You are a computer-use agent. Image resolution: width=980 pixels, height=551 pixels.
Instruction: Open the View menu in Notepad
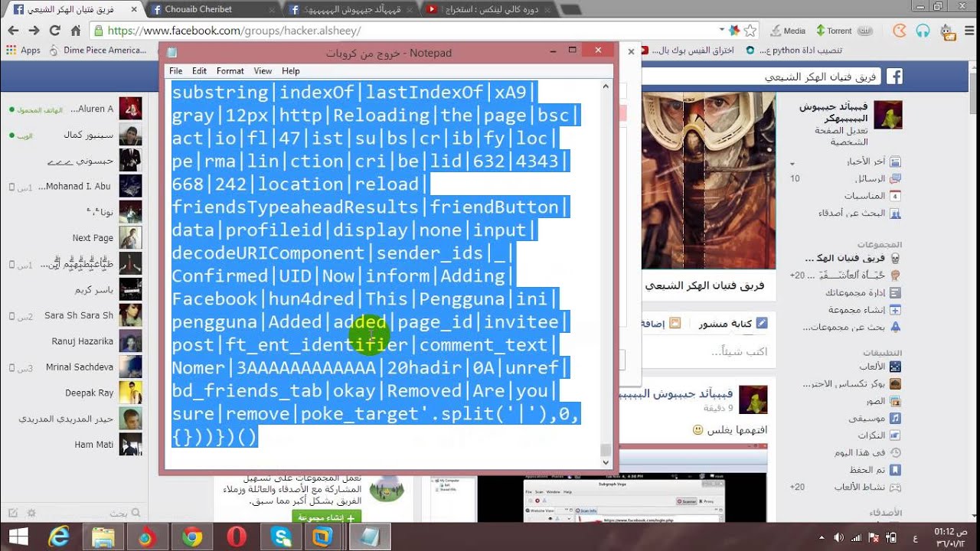[x=263, y=70]
